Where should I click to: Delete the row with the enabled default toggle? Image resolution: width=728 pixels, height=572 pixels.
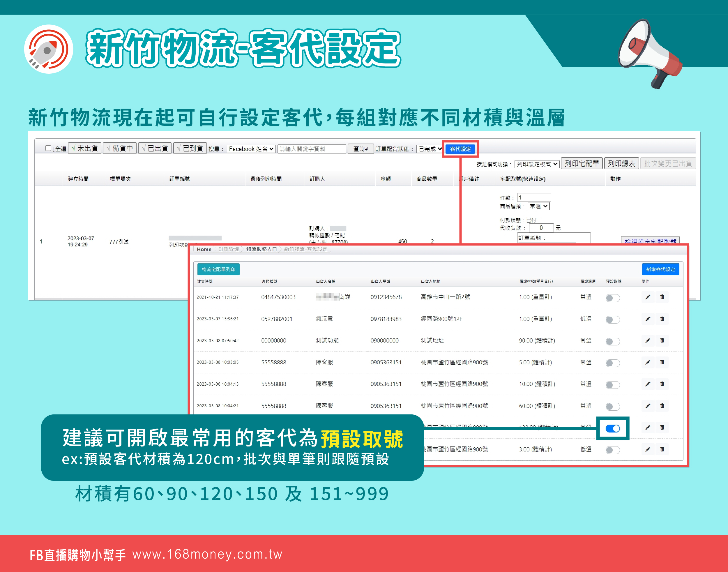click(x=662, y=428)
